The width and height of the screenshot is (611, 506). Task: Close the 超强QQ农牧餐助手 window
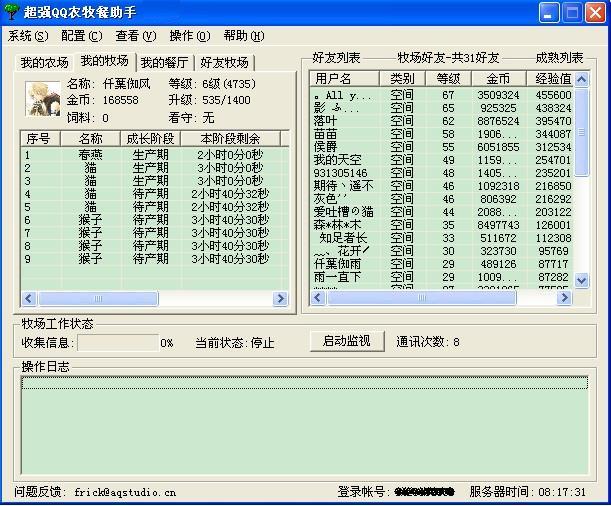tap(595, 13)
